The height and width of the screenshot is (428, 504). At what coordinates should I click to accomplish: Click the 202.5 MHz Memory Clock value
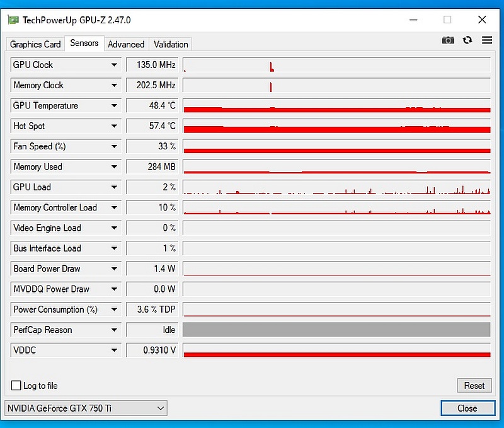(152, 85)
